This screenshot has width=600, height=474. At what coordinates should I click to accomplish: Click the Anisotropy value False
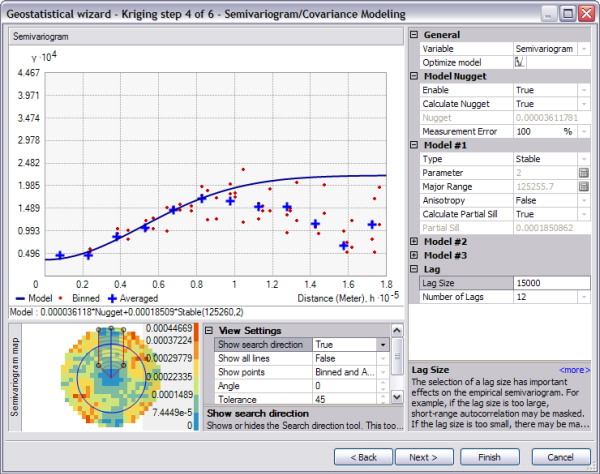click(526, 200)
